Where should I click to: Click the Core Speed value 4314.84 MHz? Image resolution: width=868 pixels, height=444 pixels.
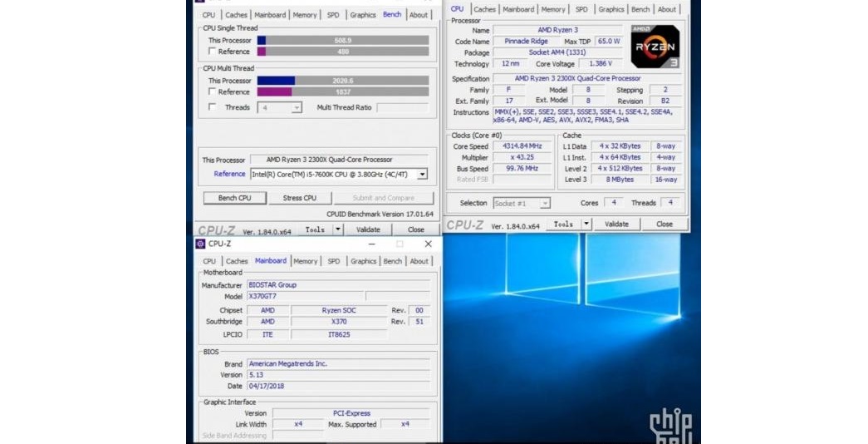pyautogui.click(x=522, y=146)
